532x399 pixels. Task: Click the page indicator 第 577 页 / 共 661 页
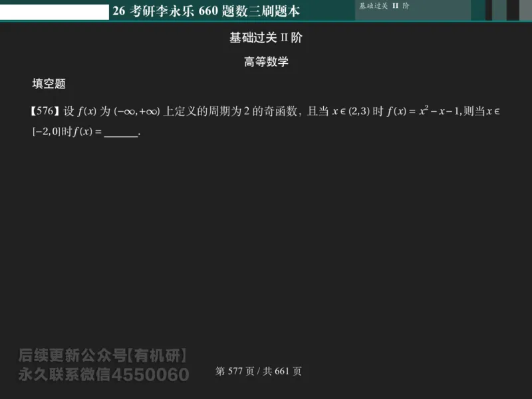pos(259,372)
